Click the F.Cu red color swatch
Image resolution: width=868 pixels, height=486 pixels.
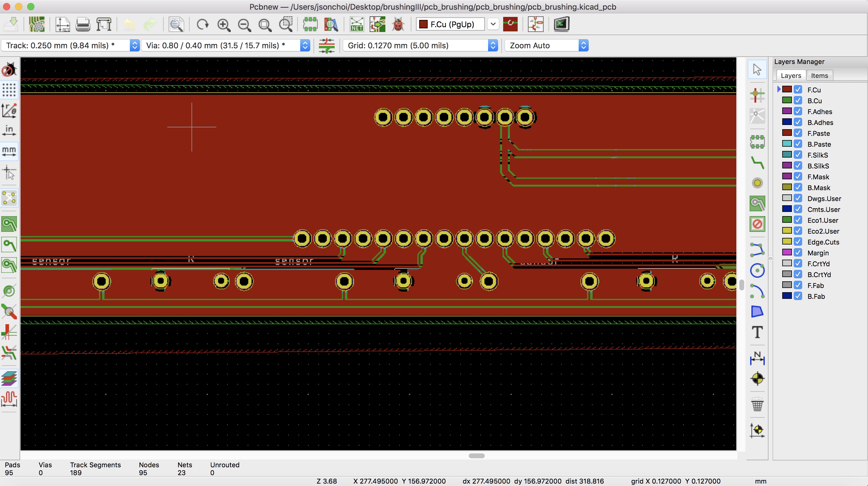pos(787,89)
